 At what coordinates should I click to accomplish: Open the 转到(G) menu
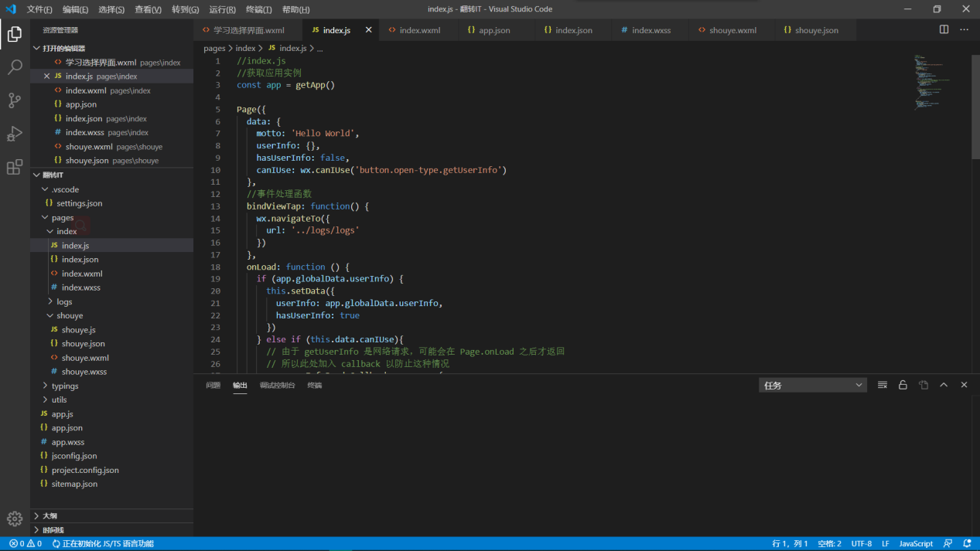185,9
